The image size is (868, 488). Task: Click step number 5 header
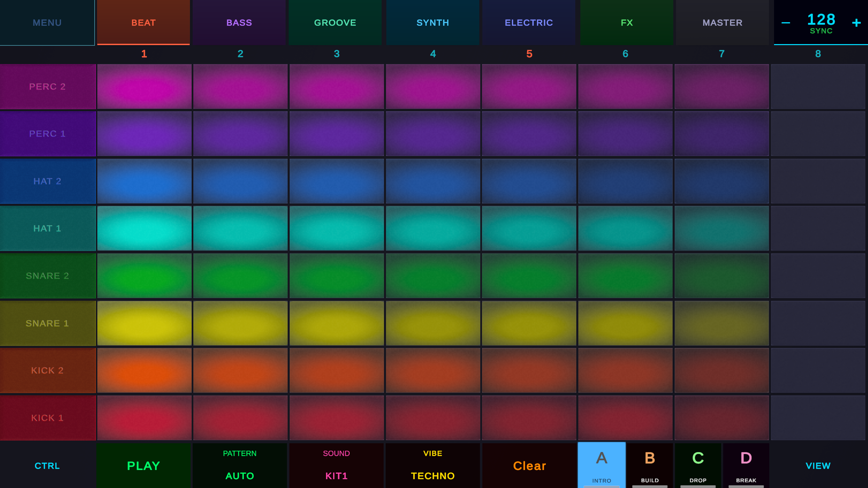click(x=529, y=54)
